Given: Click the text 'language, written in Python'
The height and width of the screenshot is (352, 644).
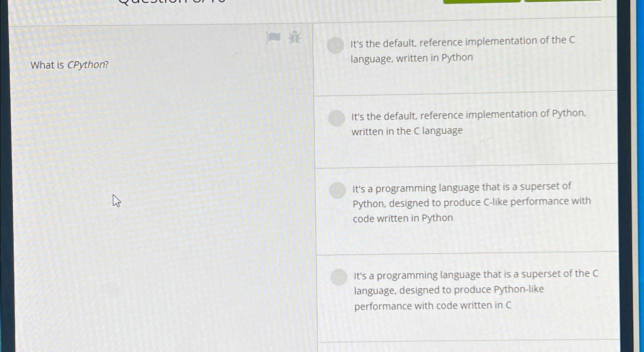Looking at the screenshot, I should point(412,58).
